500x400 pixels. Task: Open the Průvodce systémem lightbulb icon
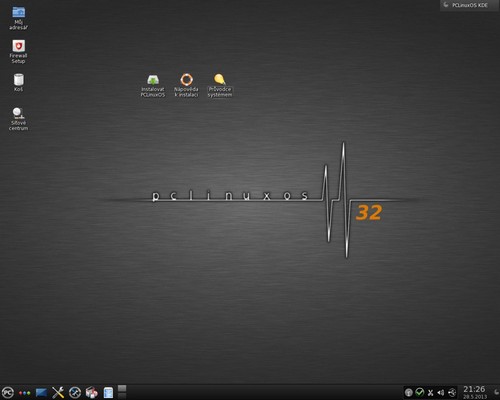[219, 80]
